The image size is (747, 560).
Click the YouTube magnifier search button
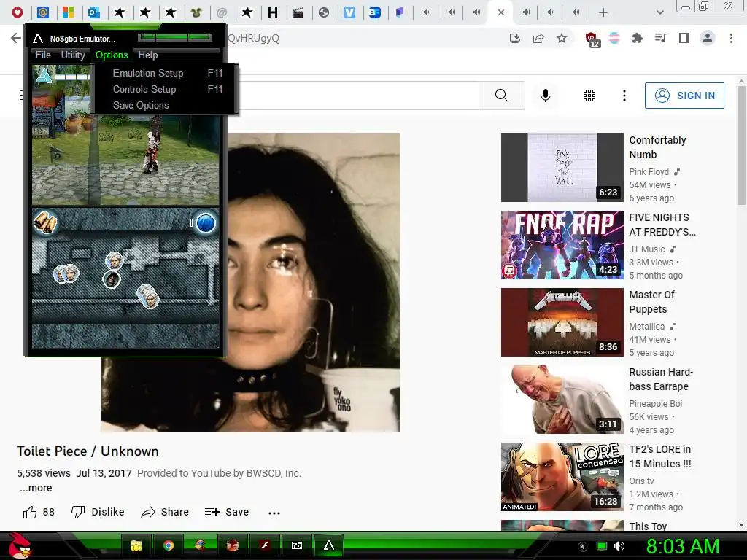(x=502, y=96)
